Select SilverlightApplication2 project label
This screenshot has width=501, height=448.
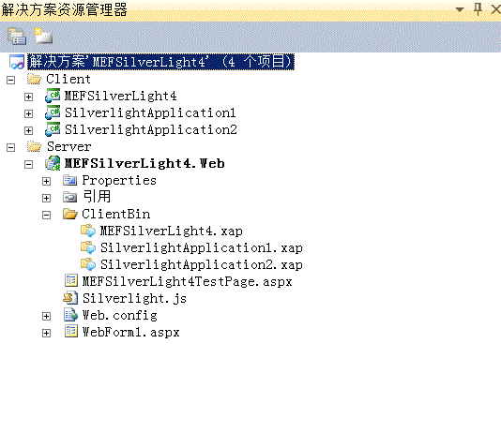(x=151, y=130)
